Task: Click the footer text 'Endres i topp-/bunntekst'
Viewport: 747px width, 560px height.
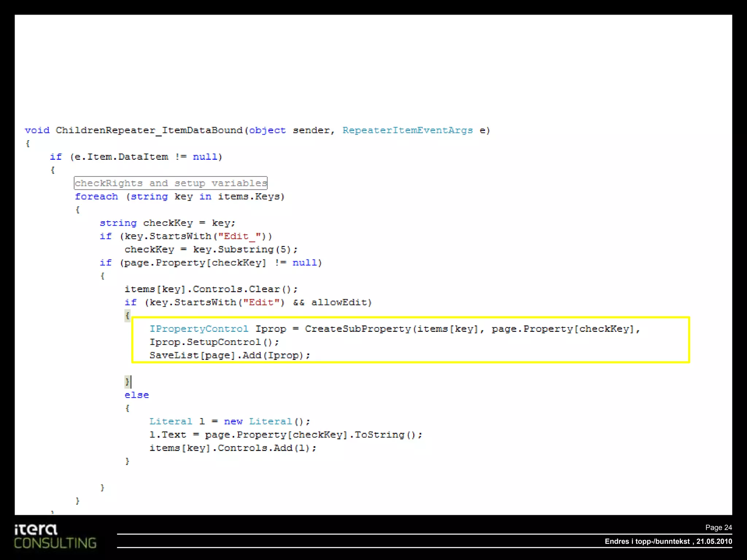Action: tap(647, 541)
